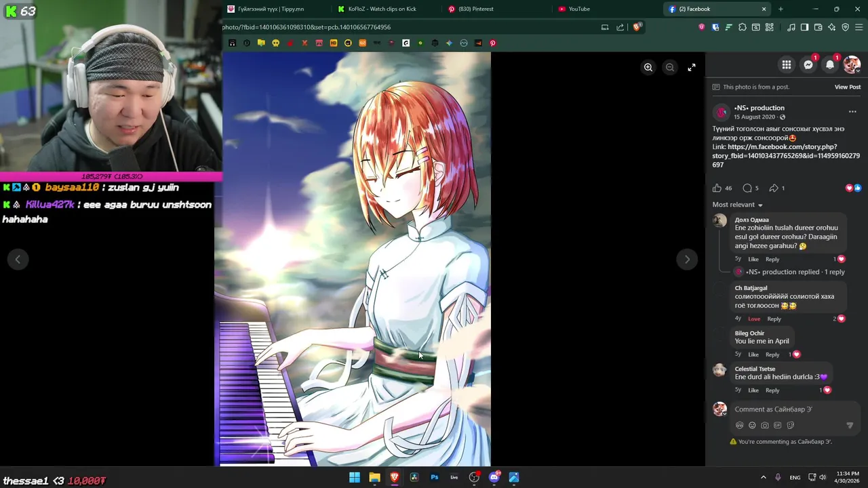Like Долз Одмаа's comment
The image size is (868, 488).
tap(753, 259)
